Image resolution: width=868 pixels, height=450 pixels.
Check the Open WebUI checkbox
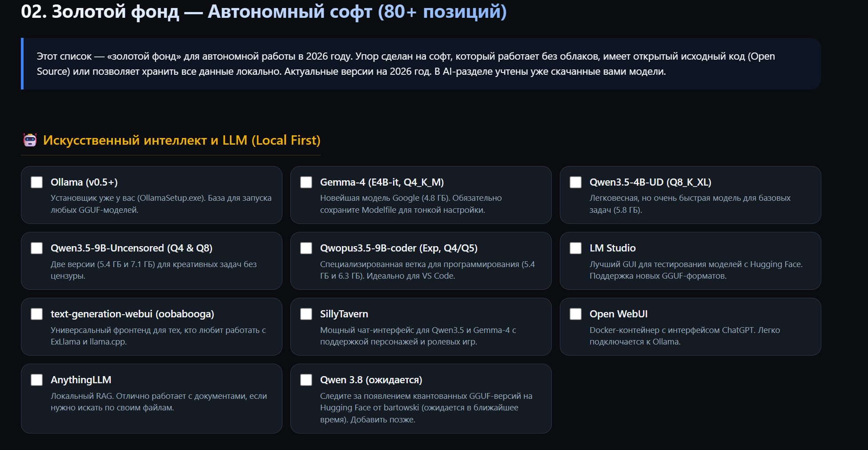575,314
